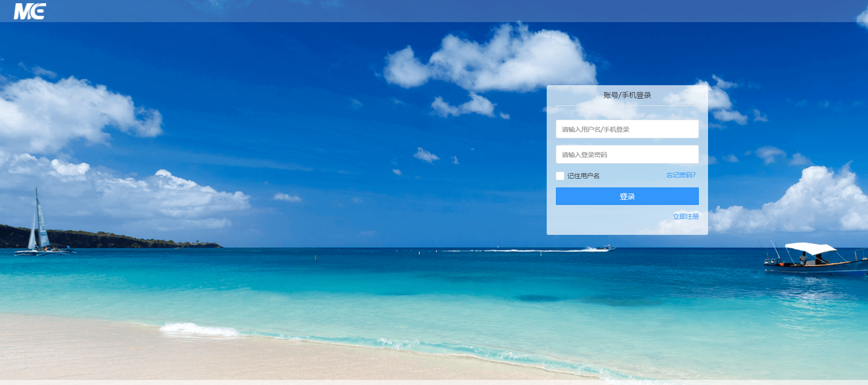
Task: Select the 账号/手机登录 panel heading
Action: click(x=627, y=95)
